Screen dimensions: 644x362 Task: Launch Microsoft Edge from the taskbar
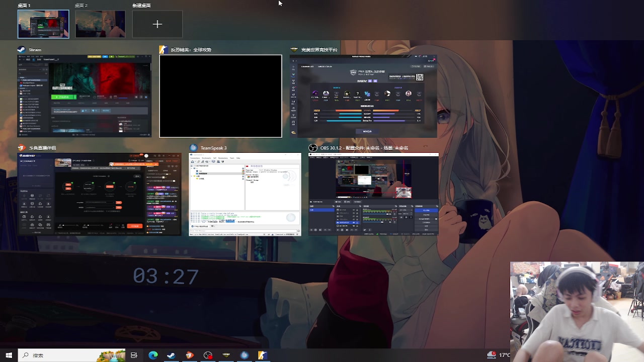click(153, 355)
